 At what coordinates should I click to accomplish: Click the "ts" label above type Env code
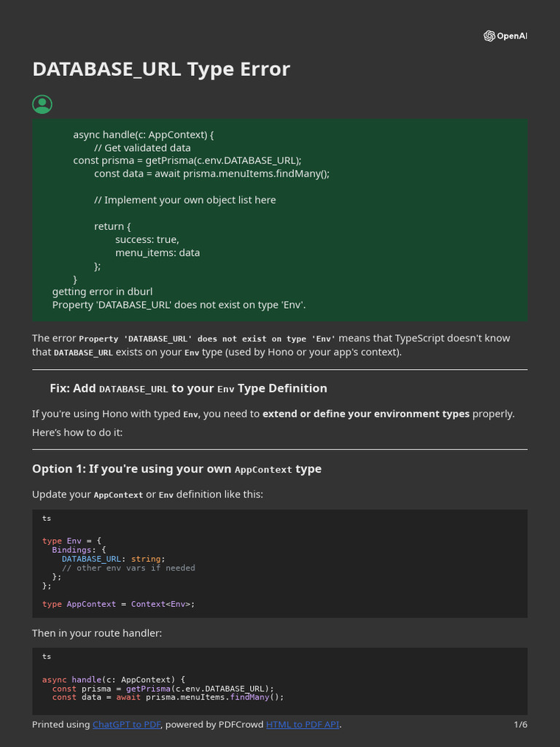[47, 518]
